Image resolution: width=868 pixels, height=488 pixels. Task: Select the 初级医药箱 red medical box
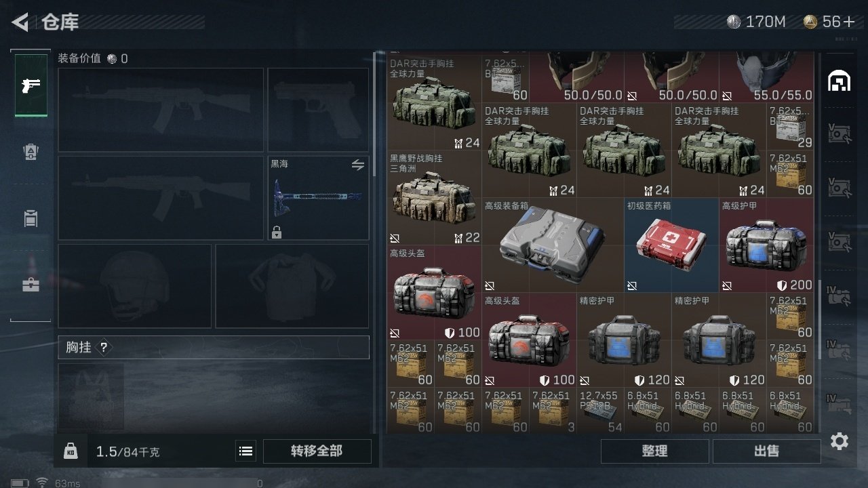tap(671, 245)
